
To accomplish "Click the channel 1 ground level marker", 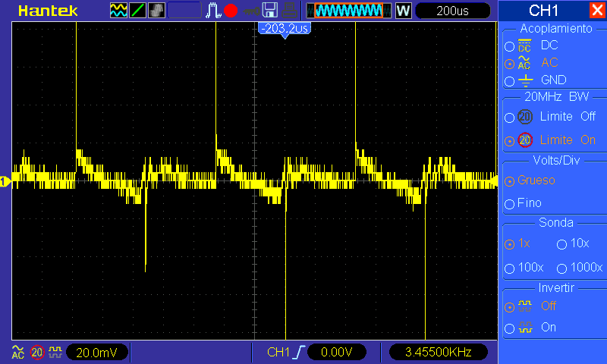I will (x=5, y=181).
